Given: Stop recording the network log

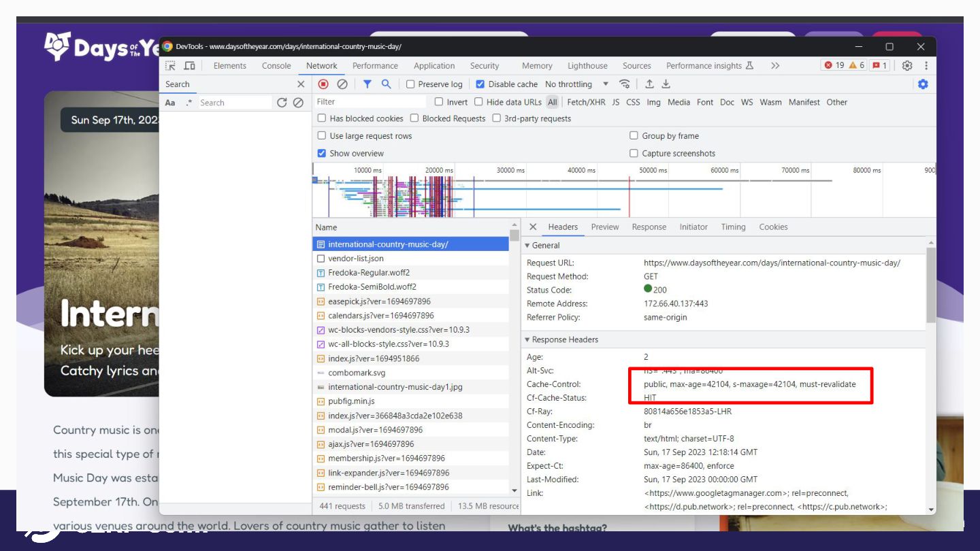Looking at the screenshot, I should (323, 84).
